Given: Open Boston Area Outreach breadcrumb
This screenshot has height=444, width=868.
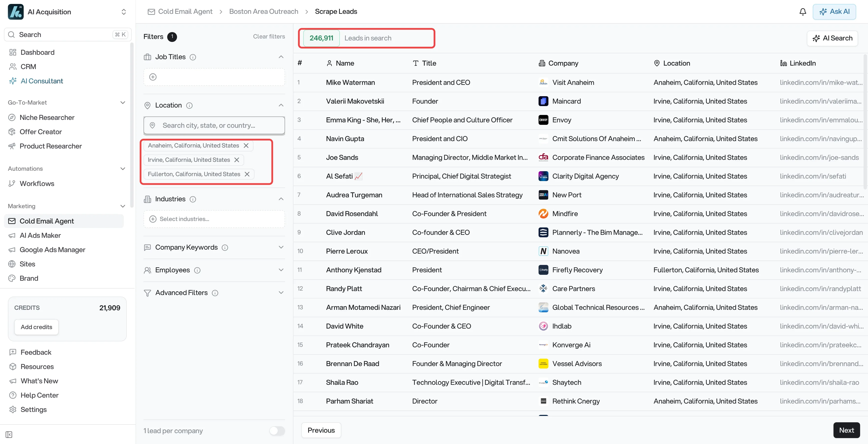Looking at the screenshot, I should [264, 11].
